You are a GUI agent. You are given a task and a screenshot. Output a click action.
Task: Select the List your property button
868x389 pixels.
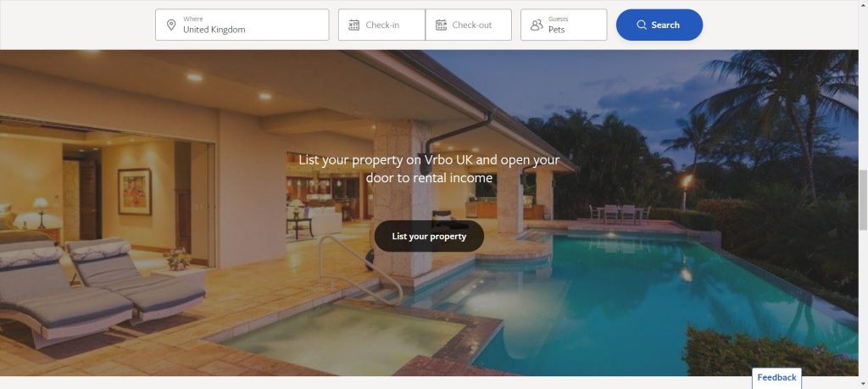pos(429,236)
